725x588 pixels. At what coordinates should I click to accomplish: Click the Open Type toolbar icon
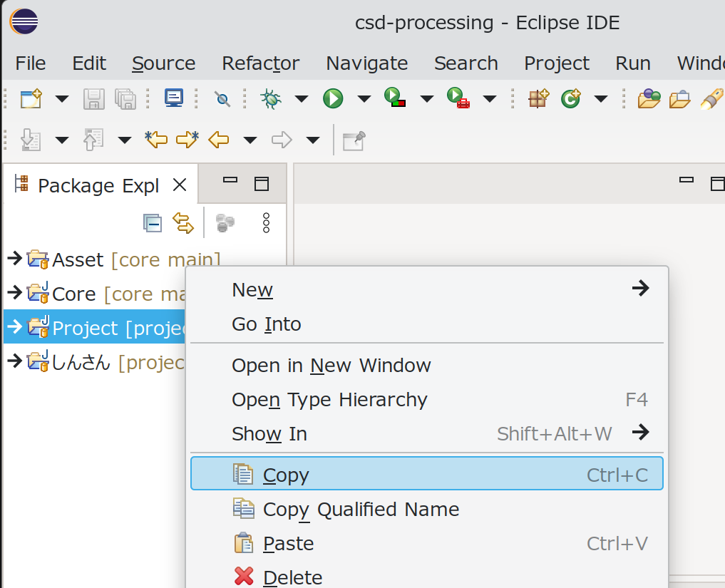click(649, 98)
